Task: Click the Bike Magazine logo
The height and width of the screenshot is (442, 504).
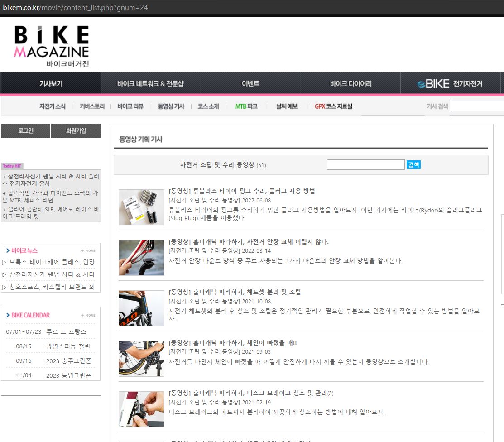Action: [x=51, y=46]
